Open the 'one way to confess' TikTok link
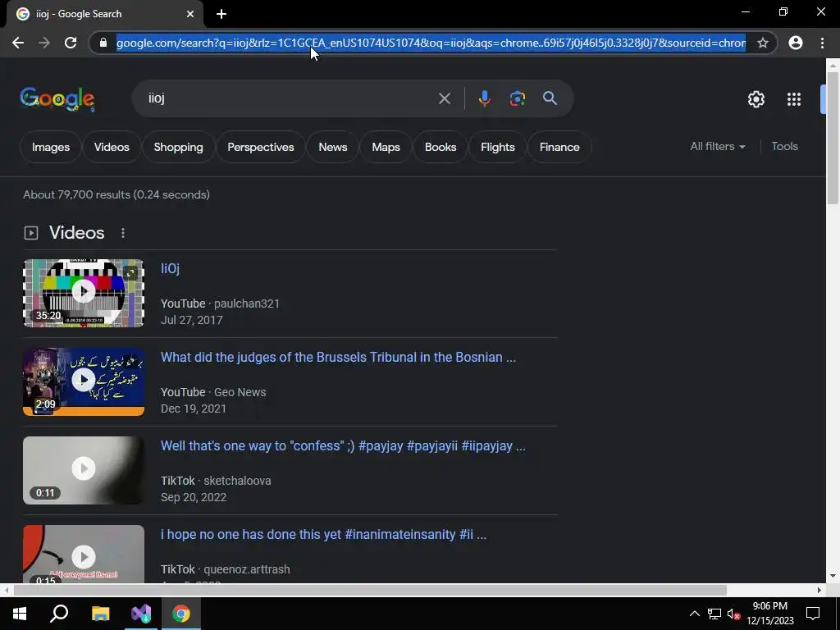Image resolution: width=840 pixels, height=630 pixels. [x=343, y=445]
